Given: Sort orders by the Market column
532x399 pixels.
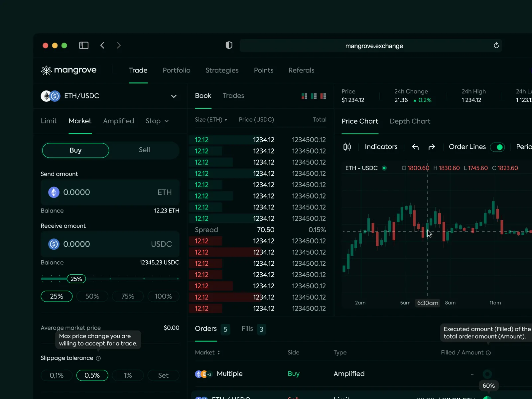Looking at the screenshot, I should coord(207,352).
